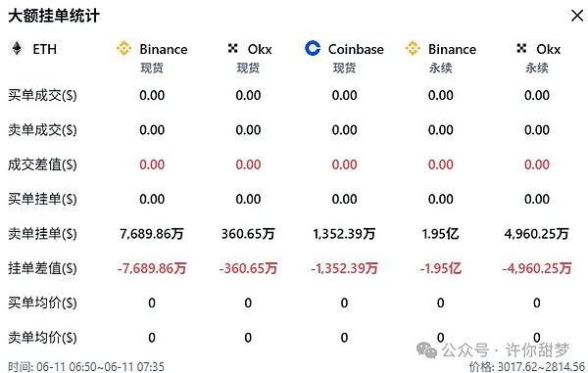The image size is (588, 373).
Task: Click the 卖单挂单($) row label
Action: [x=42, y=234]
